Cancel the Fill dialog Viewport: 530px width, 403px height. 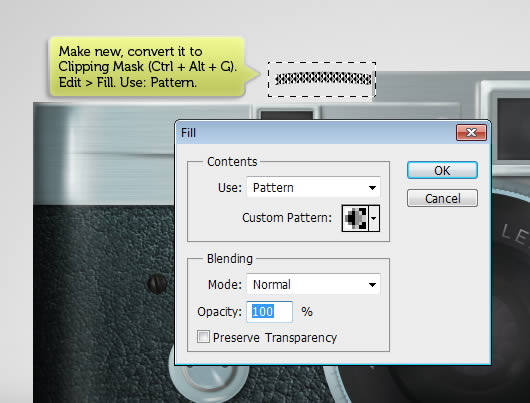[442, 198]
